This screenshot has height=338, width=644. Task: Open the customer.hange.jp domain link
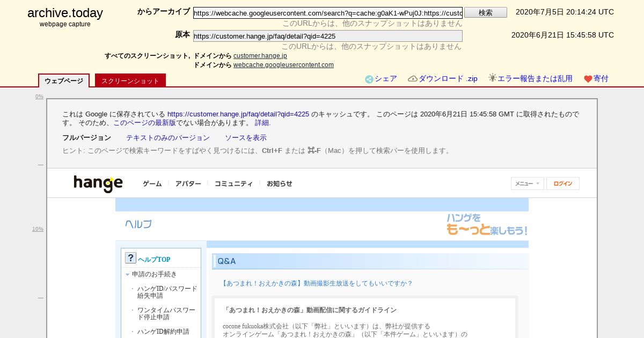coord(260,56)
